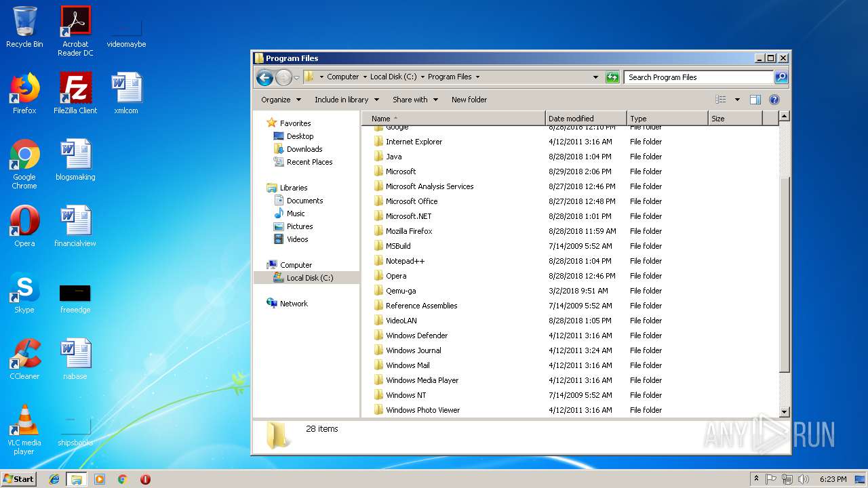Select Videos library in sidebar
The width and height of the screenshot is (868, 488).
pos(297,239)
